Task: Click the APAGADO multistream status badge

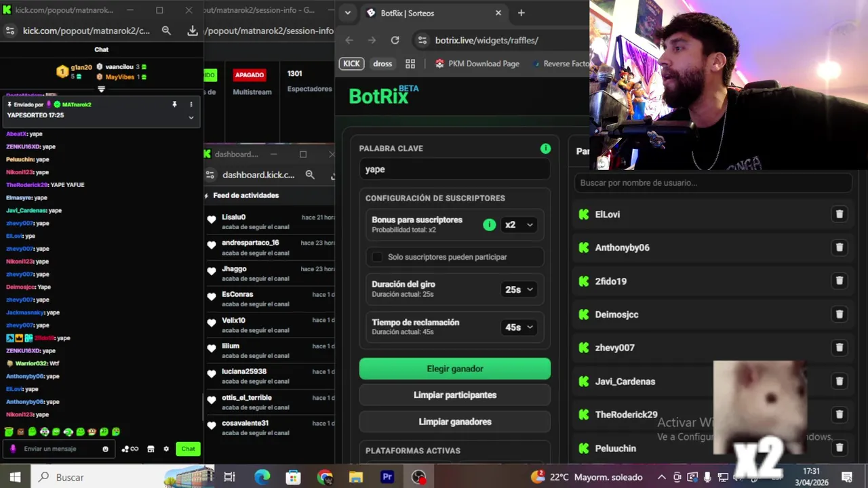Action: coord(249,75)
